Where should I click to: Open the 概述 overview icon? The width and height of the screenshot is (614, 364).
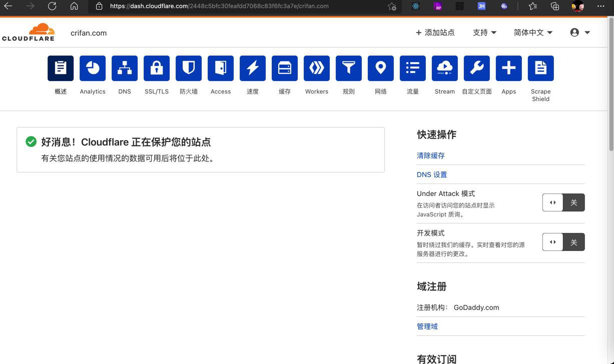61,68
